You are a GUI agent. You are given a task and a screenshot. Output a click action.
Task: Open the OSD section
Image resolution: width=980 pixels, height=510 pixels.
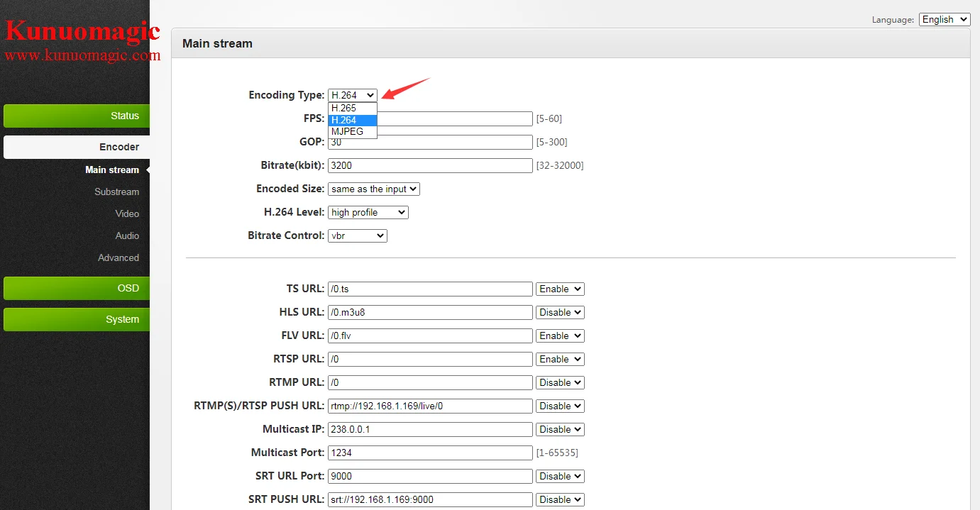(77, 288)
